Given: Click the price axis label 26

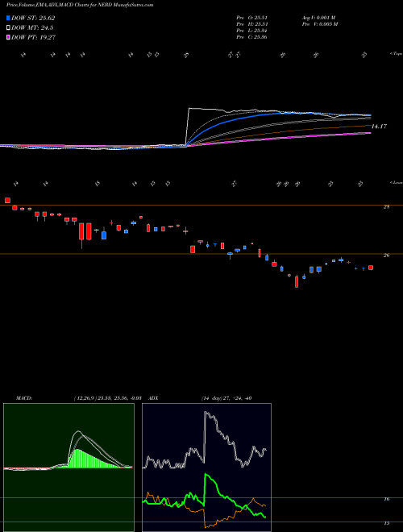Looking at the screenshot, I should coord(386,256).
